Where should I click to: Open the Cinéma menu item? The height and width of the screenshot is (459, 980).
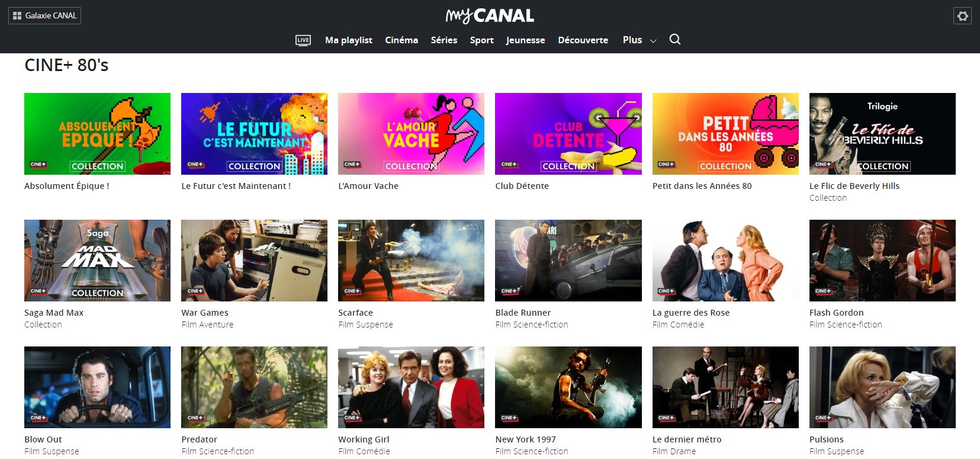point(401,40)
